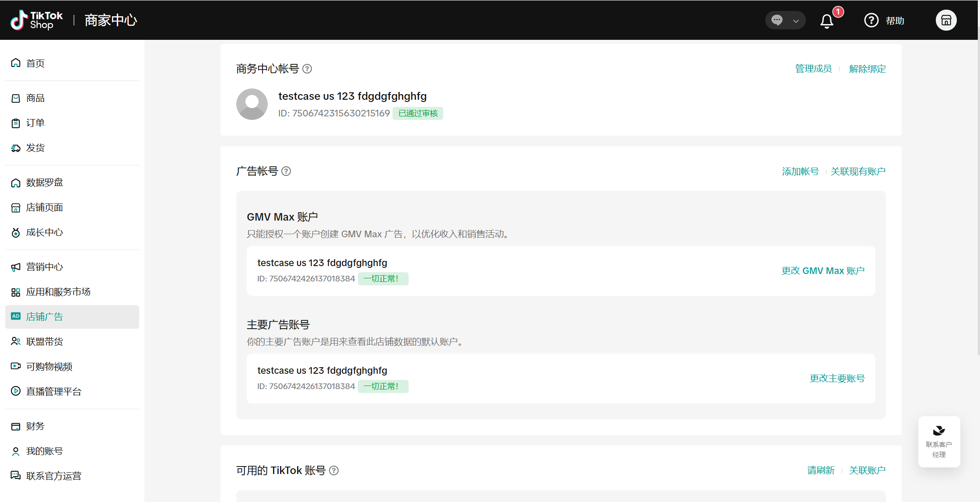Click the TikTok Shop logo
This screenshot has width=980, height=502.
(x=37, y=20)
